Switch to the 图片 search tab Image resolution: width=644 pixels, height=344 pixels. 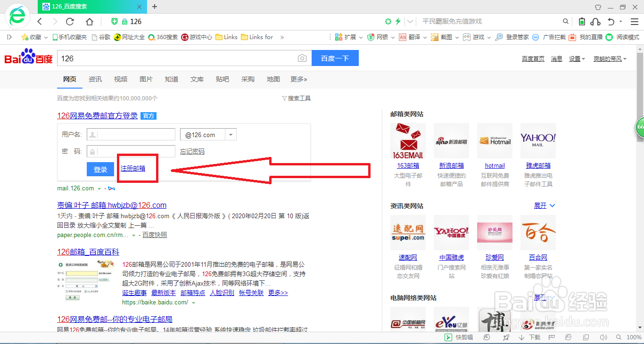[x=146, y=79]
